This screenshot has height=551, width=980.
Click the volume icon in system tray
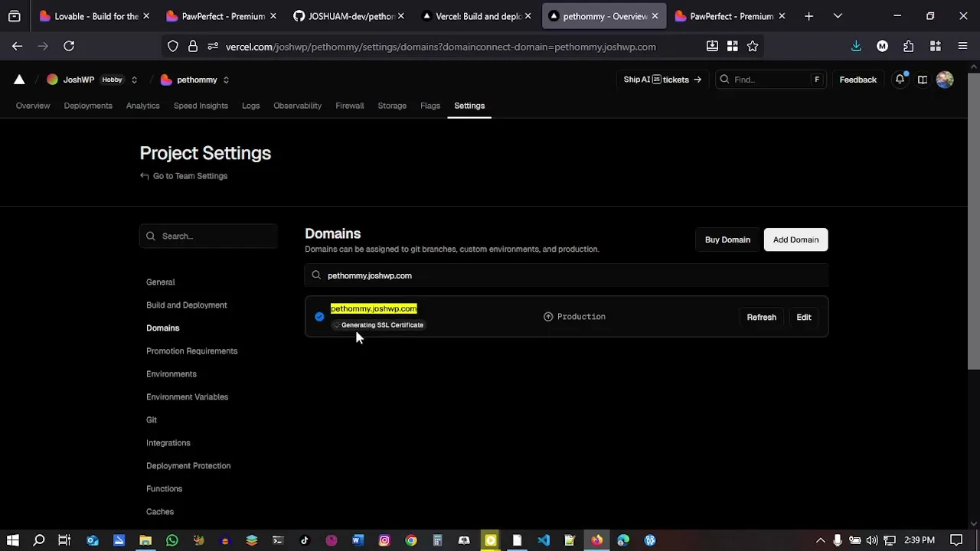872,540
